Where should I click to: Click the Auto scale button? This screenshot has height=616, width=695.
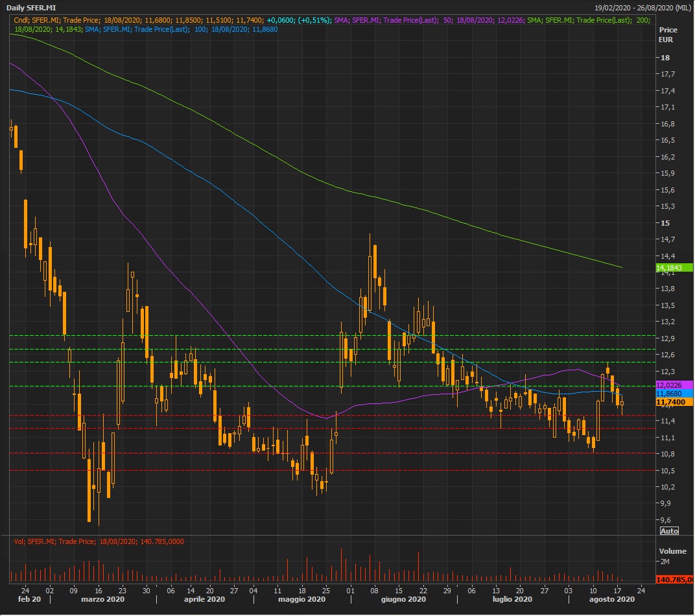668,531
